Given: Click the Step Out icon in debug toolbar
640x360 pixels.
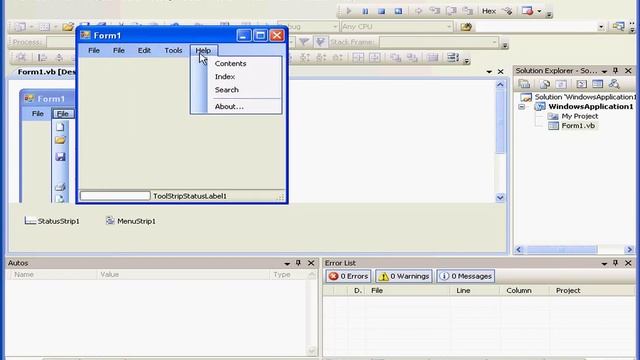Looking at the screenshot, I should (x=468, y=11).
